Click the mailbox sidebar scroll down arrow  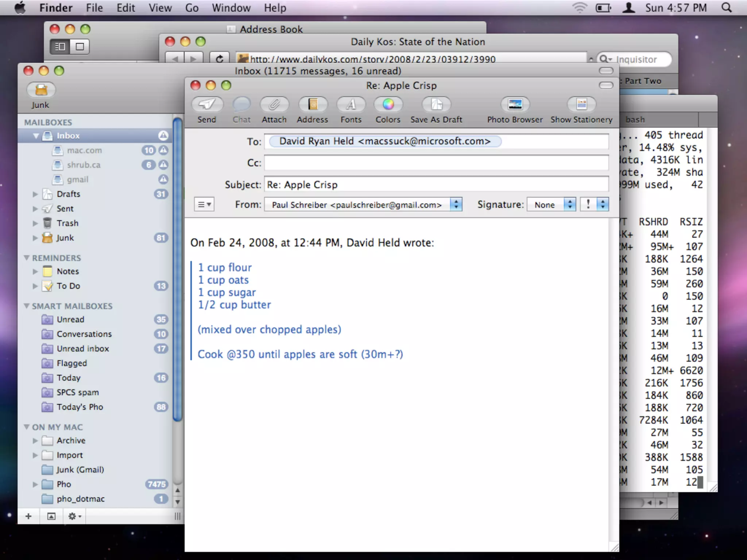tap(178, 502)
